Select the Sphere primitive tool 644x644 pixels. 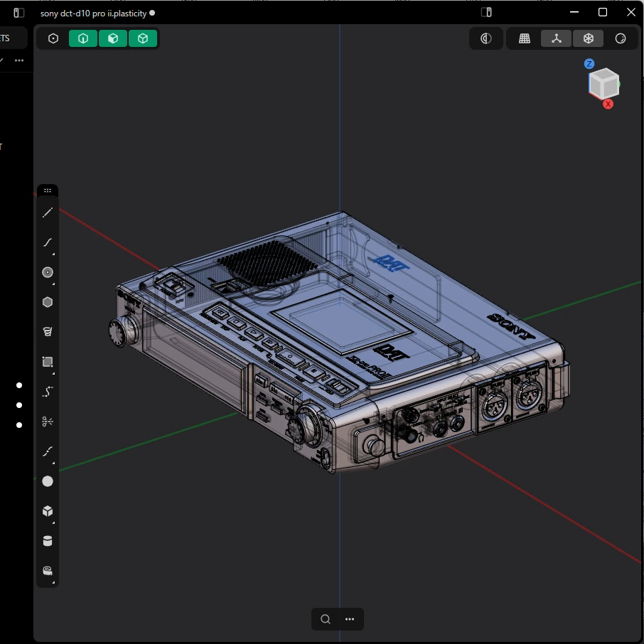click(47, 481)
